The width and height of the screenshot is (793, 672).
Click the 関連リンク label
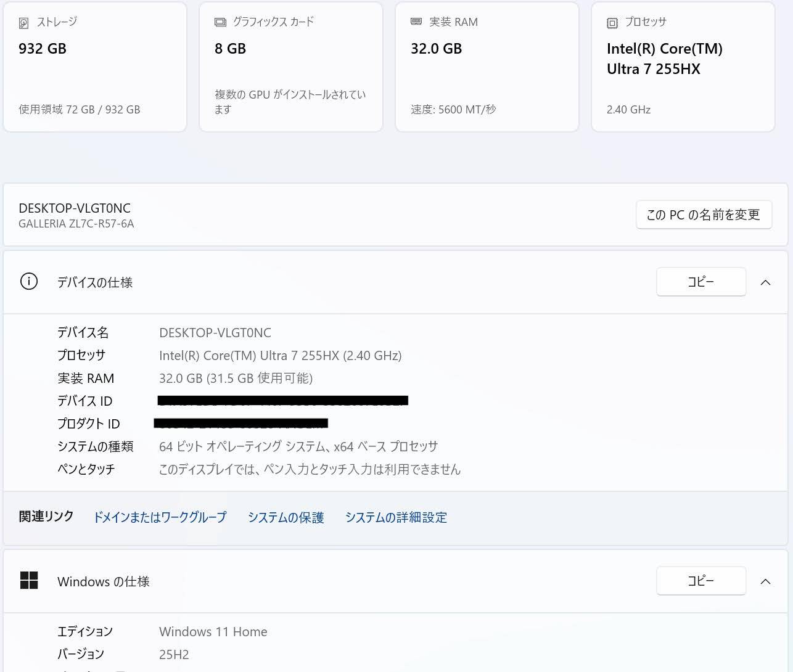tap(46, 517)
